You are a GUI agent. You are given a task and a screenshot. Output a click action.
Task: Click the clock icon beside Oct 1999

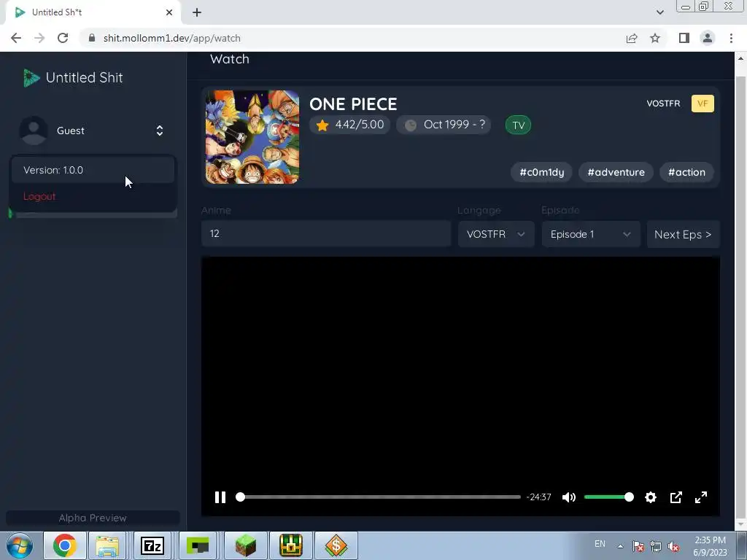tap(411, 125)
